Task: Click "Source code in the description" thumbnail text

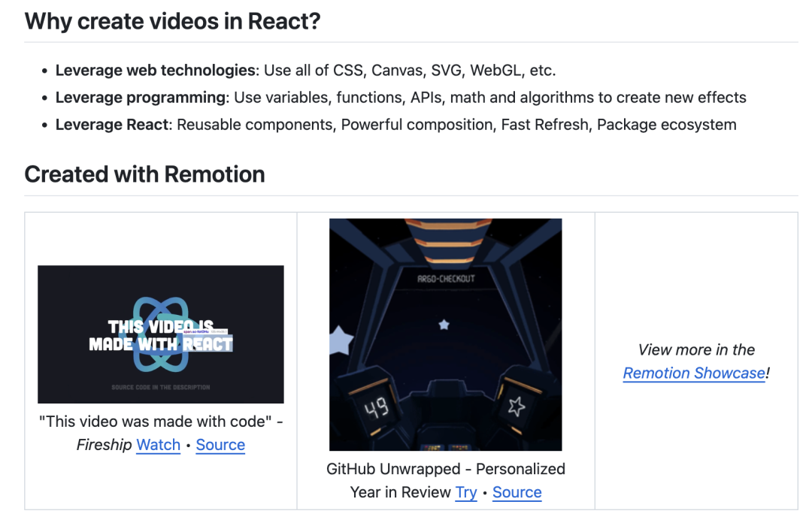Action: pyautogui.click(x=160, y=387)
